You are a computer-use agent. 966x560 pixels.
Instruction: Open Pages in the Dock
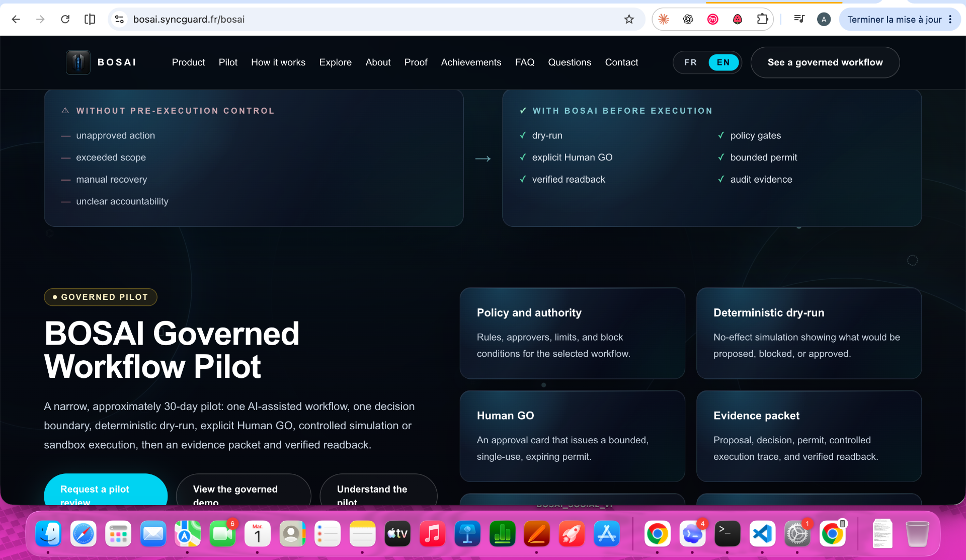pyautogui.click(x=537, y=533)
